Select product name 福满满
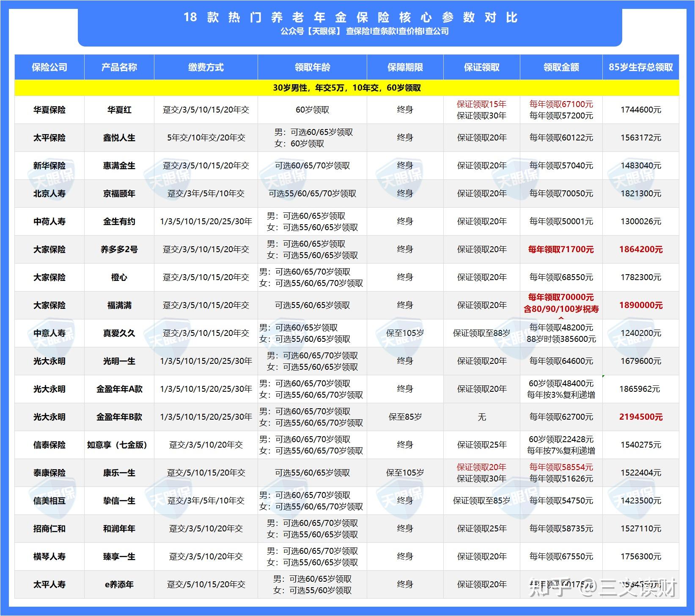The image size is (695, 616). click(119, 305)
